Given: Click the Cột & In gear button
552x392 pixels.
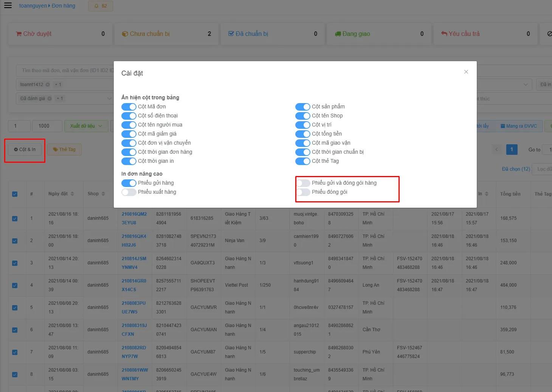Looking at the screenshot, I should click(x=25, y=150).
